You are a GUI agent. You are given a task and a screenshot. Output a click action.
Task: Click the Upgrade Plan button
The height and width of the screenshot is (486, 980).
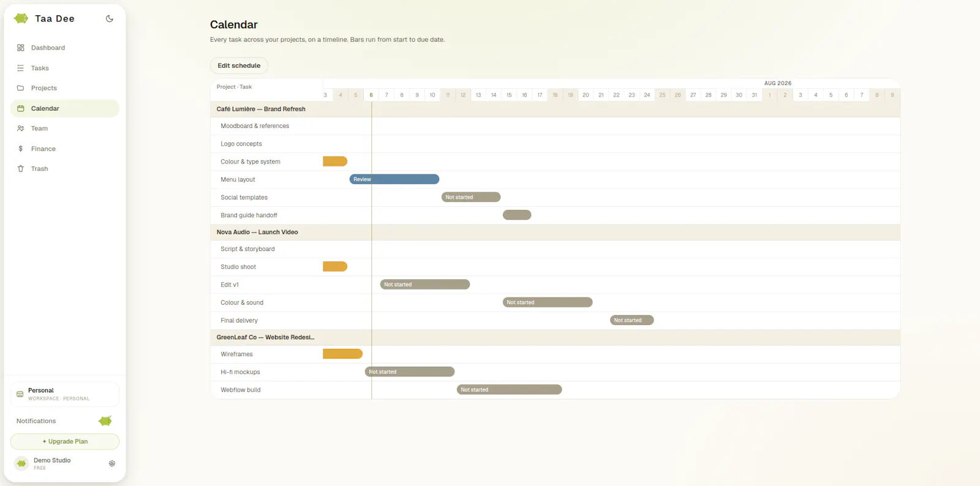[x=65, y=441]
